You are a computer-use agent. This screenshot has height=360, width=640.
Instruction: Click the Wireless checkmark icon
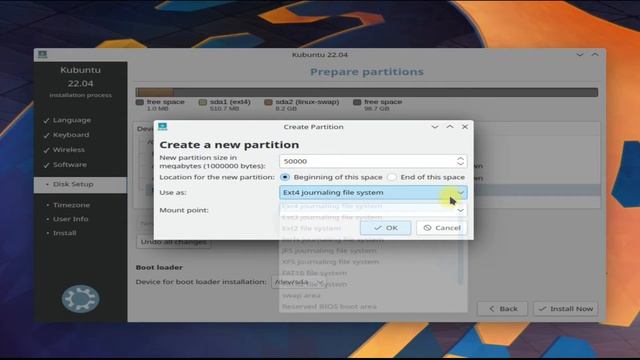(x=46, y=150)
